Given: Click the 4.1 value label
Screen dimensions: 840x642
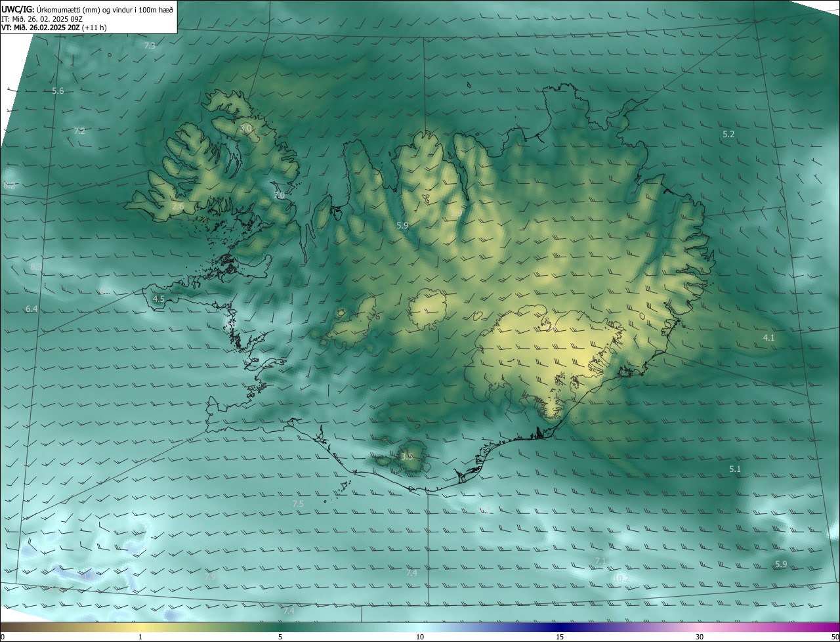Looking at the screenshot, I should coord(768,337).
